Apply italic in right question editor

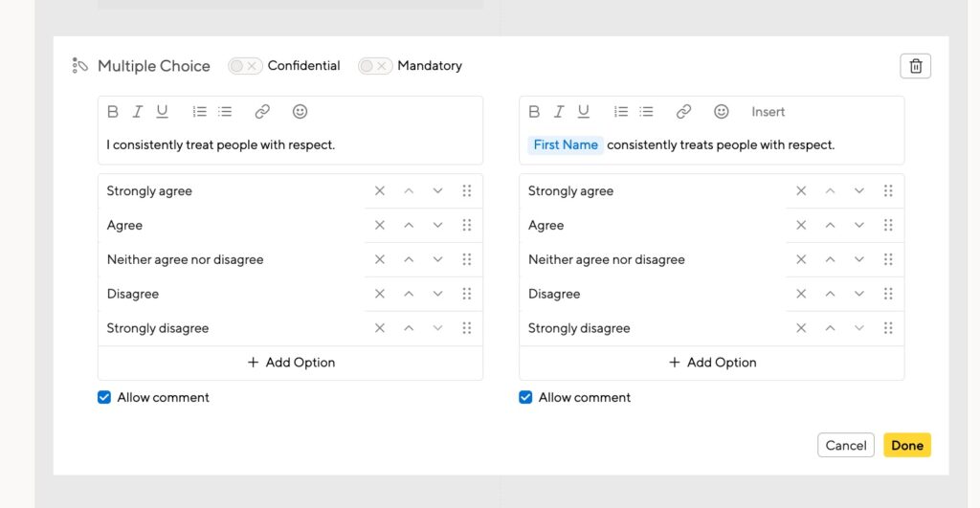(558, 112)
